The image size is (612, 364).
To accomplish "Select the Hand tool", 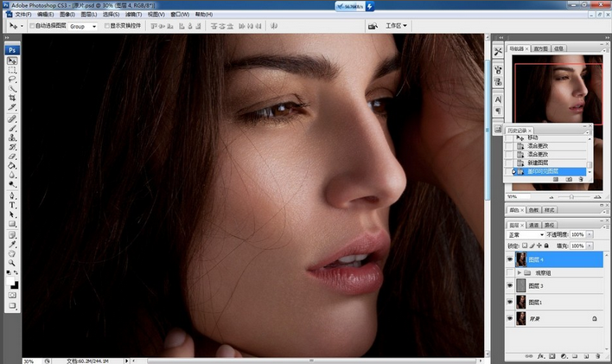I will point(12,254).
